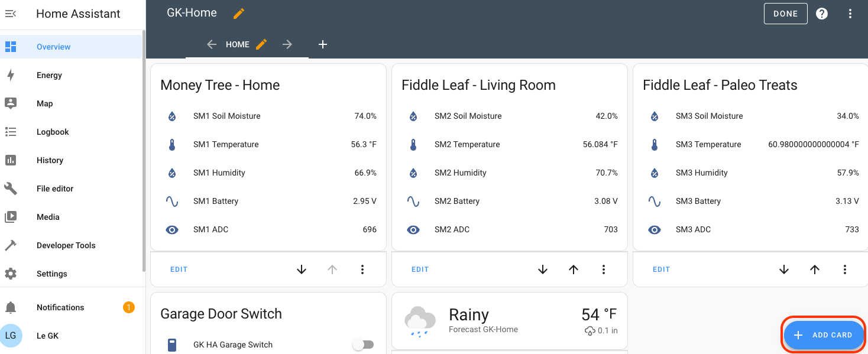Open Fiddle Leaf Paleo Treats card options menu

[x=845, y=269]
